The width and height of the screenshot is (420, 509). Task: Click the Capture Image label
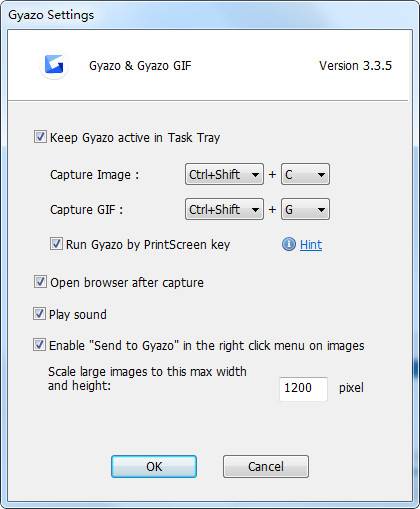click(x=95, y=175)
